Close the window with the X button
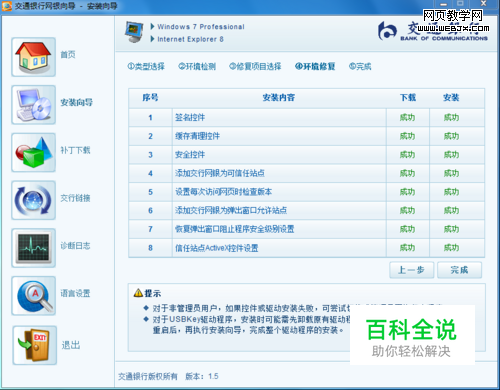 pos(484,4)
